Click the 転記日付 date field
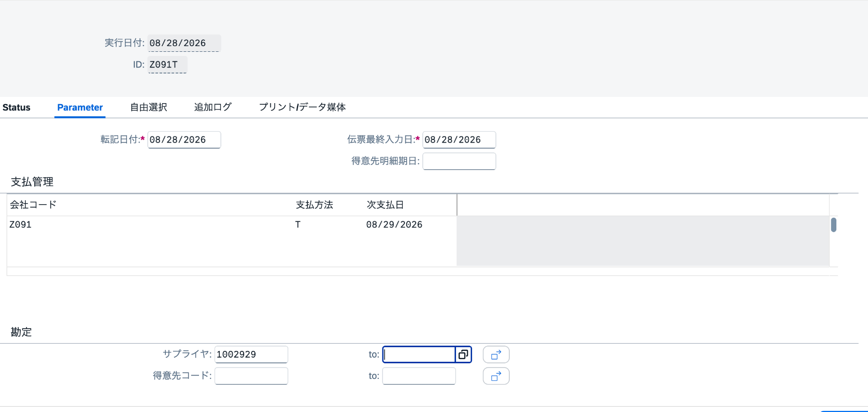The height and width of the screenshot is (412, 868). coord(184,140)
